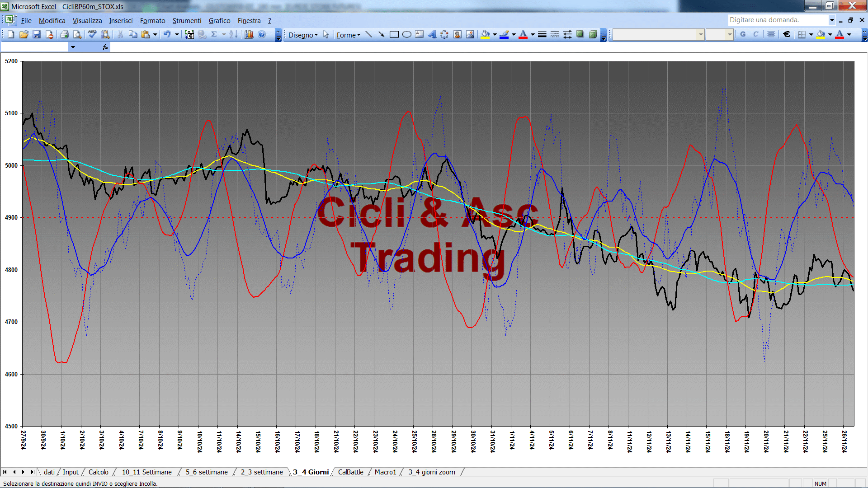Open Shadow Style settings
Viewport: 868px width, 488px height.
pos(580,34)
